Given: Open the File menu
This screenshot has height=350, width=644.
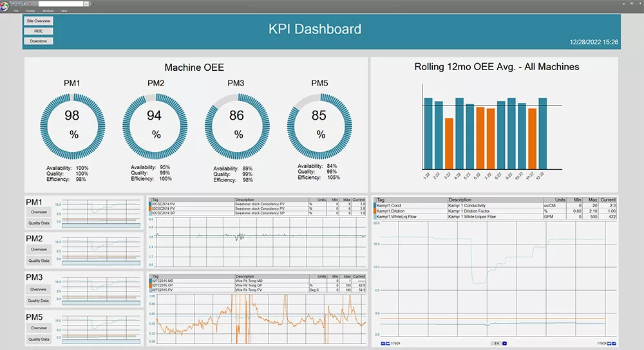Looking at the screenshot, I should tap(16, 11).
